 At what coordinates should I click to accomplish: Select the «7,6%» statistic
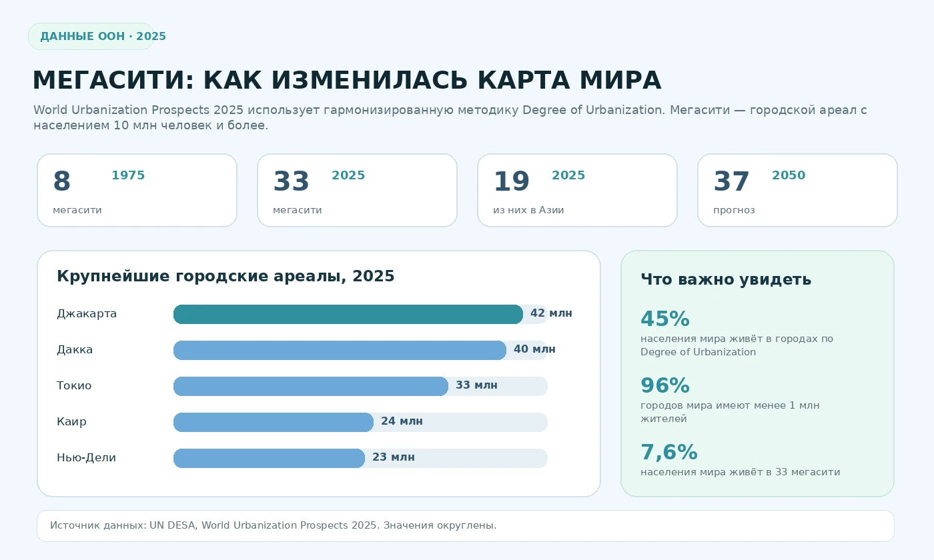coord(669,453)
